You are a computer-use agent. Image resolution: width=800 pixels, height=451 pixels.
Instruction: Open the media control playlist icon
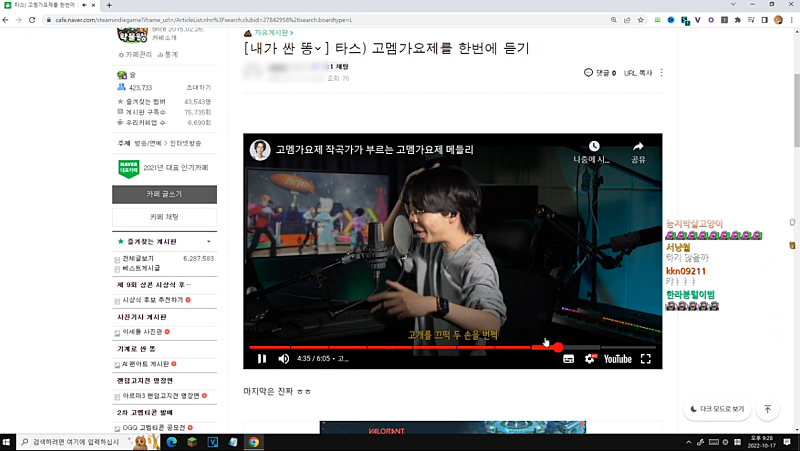[751, 20]
